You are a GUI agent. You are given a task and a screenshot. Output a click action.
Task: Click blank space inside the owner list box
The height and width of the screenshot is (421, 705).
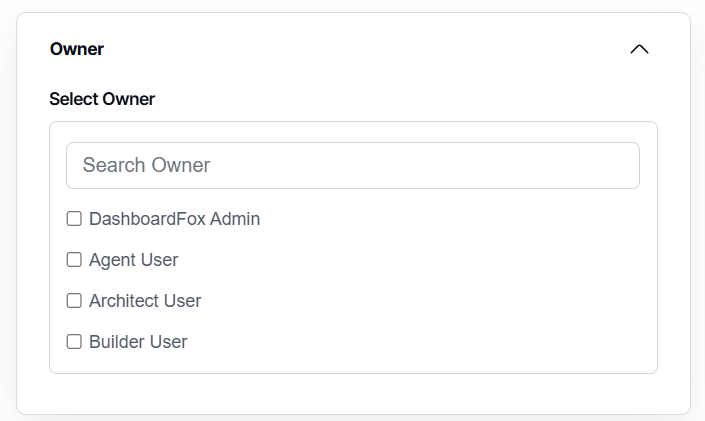pos(450,280)
